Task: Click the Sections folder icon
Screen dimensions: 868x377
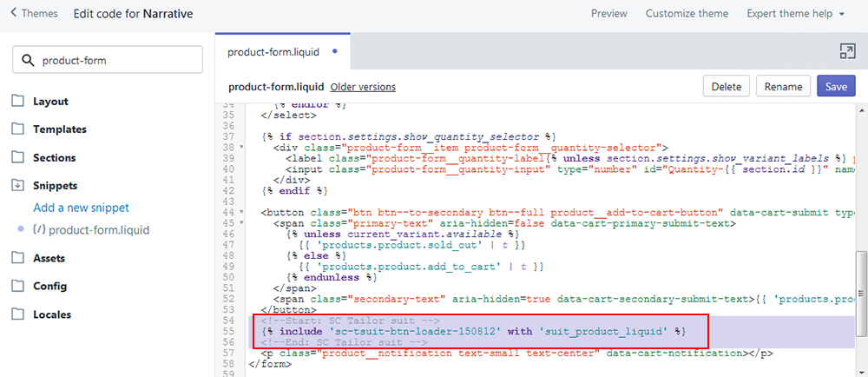Action: click(x=18, y=157)
